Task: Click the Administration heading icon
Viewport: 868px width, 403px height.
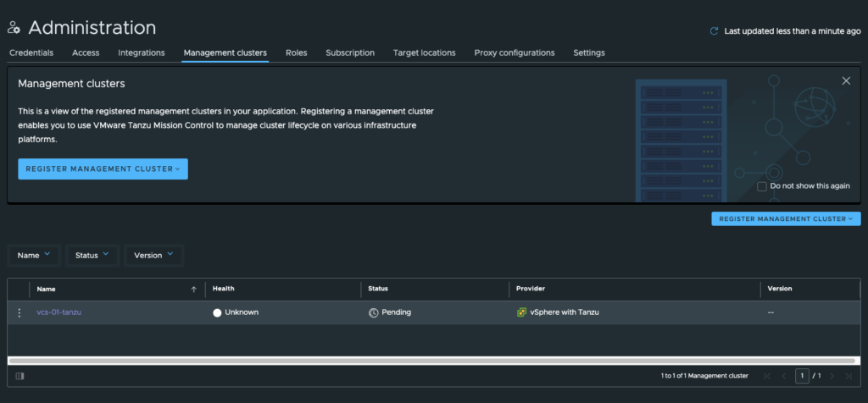Action: point(14,28)
